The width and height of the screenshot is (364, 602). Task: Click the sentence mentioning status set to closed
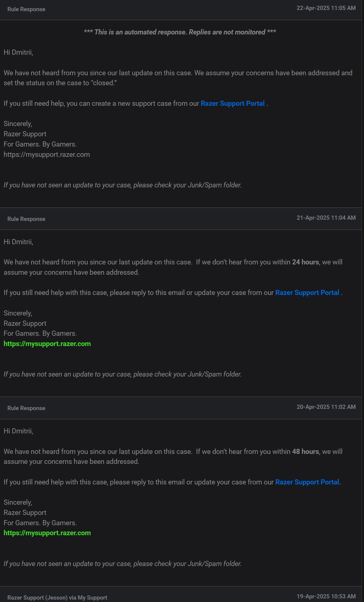coord(178,78)
